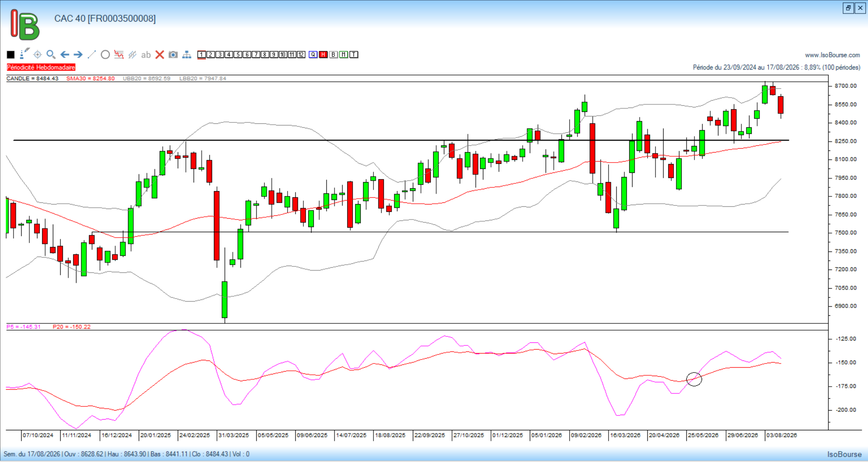Go back with the left arrow
The width and height of the screenshot is (868, 462).
tap(65, 55)
